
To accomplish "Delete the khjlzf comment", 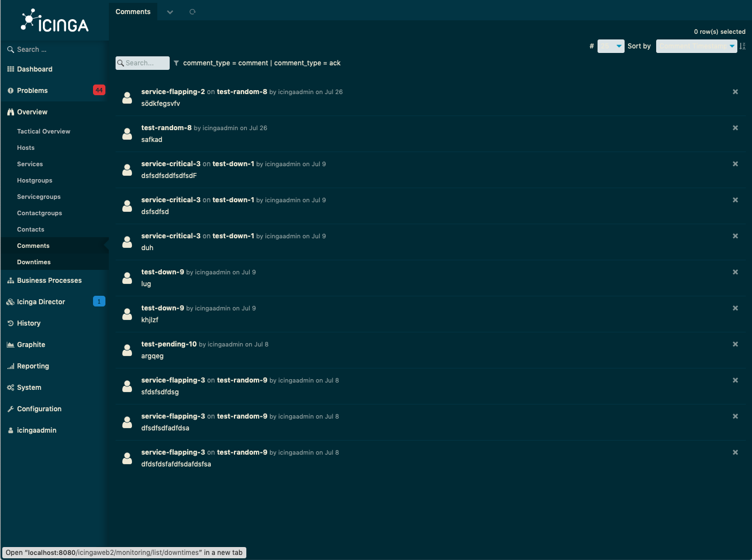I will point(735,308).
